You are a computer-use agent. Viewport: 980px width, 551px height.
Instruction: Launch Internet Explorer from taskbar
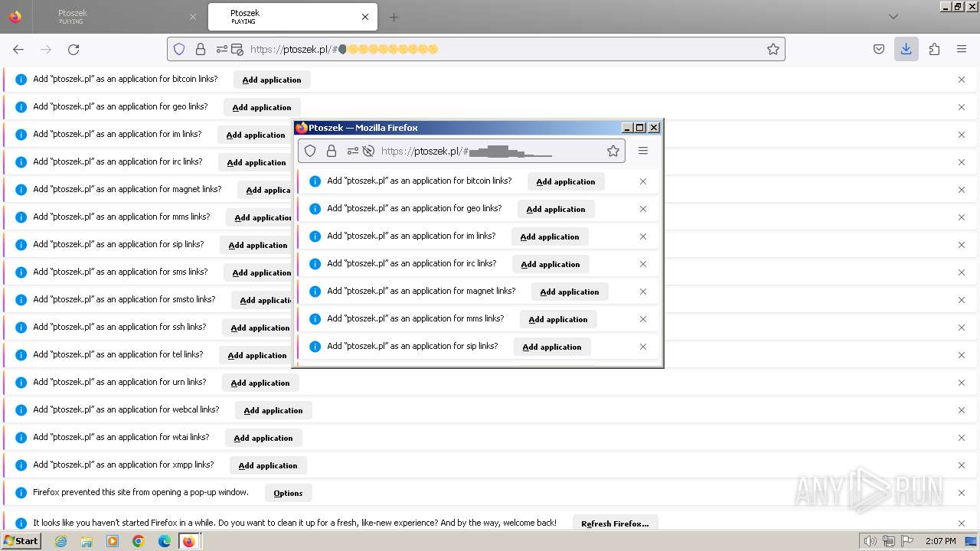(x=61, y=541)
